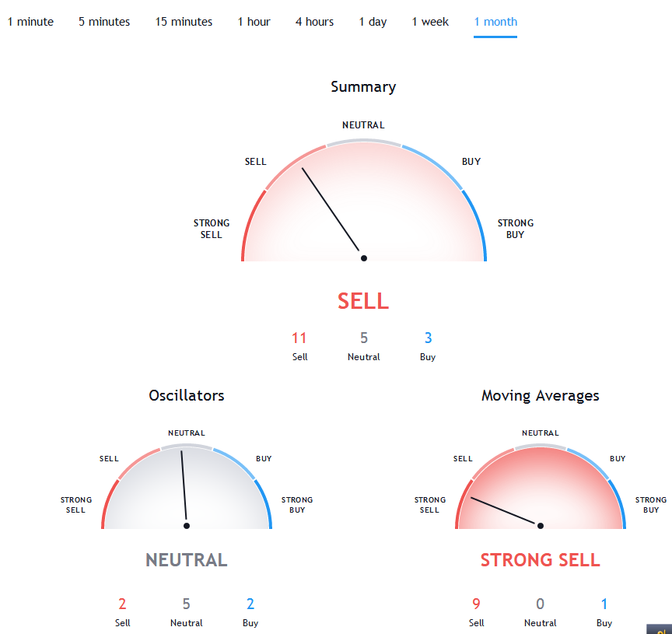The height and width of the screenshot is (634, 672).
Task: Choose the 1 day timeframe tab
Action: [373, 22]
